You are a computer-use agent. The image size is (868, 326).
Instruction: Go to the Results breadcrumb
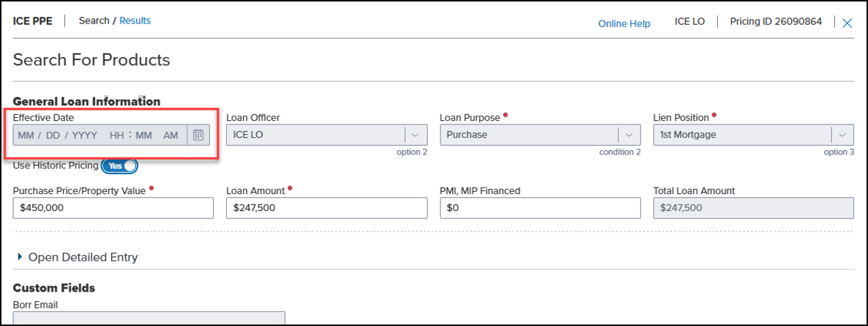(x=135, y=21)
